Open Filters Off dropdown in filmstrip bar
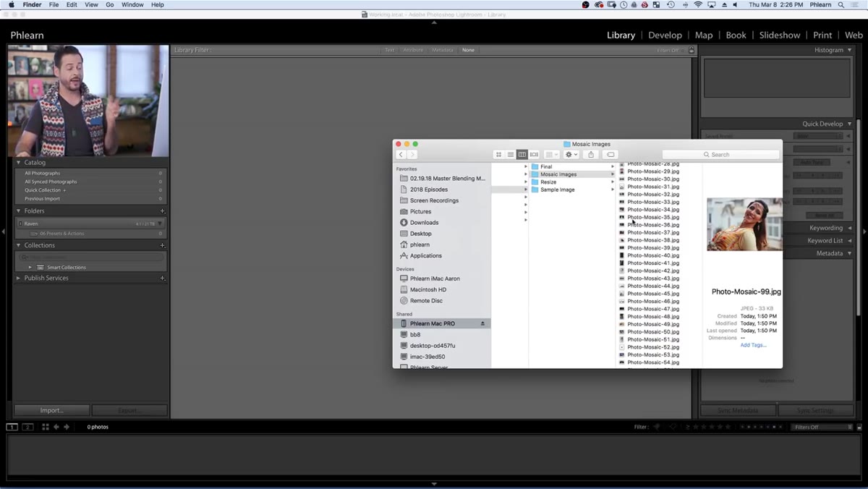This screenshot has height=489, width=868. tap(822, 427)
